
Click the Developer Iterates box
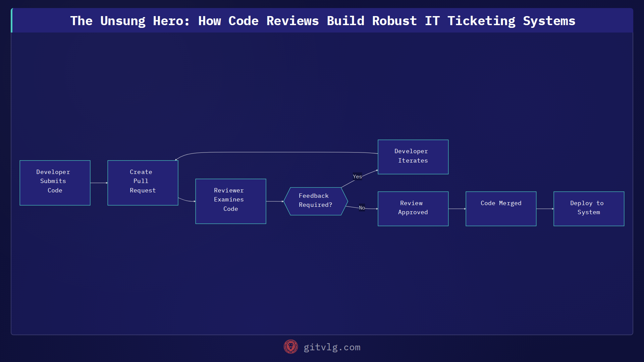pos(413,157)
